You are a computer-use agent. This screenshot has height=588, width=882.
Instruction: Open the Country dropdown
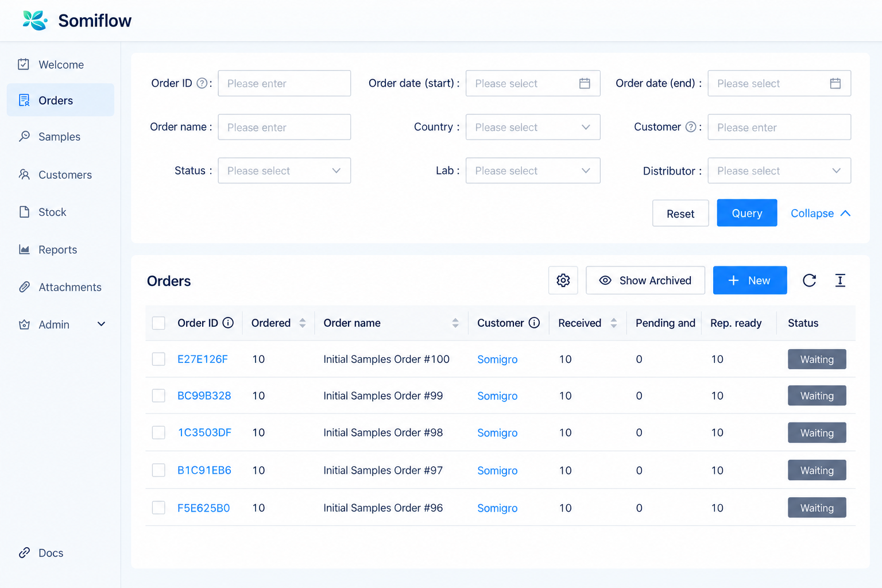(x=533, y=127)
